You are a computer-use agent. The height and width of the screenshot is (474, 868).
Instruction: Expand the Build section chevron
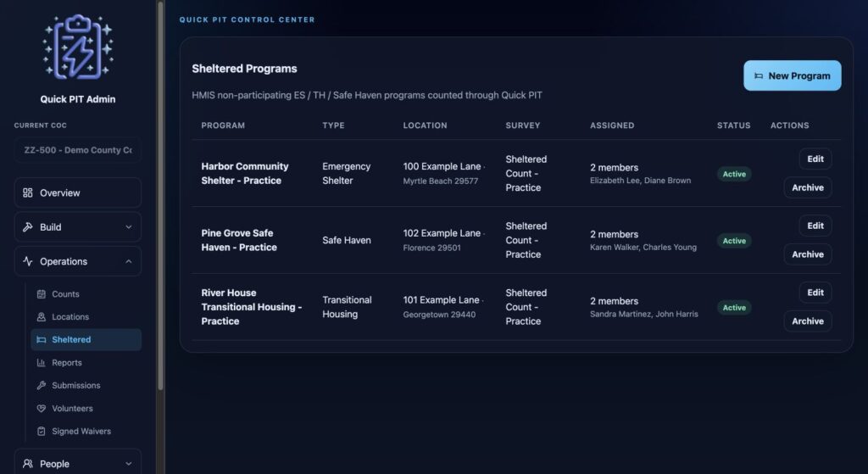129,227
